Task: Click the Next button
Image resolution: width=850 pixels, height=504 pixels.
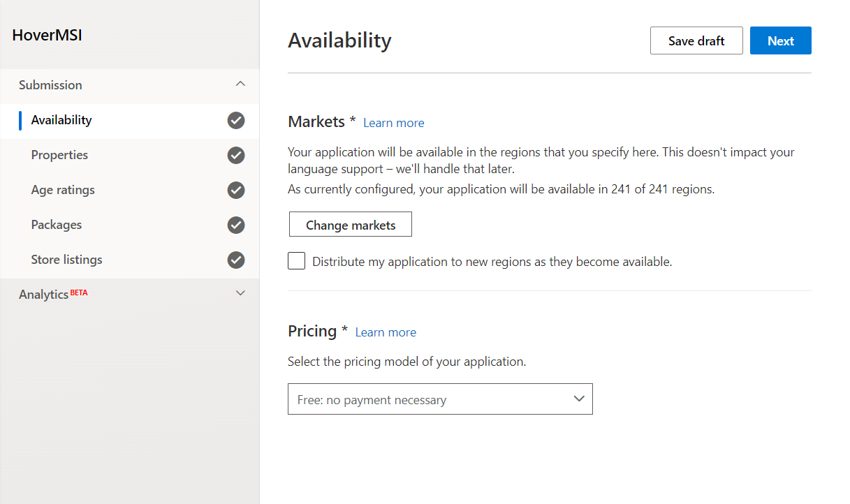Action: [x=781, y=40]
